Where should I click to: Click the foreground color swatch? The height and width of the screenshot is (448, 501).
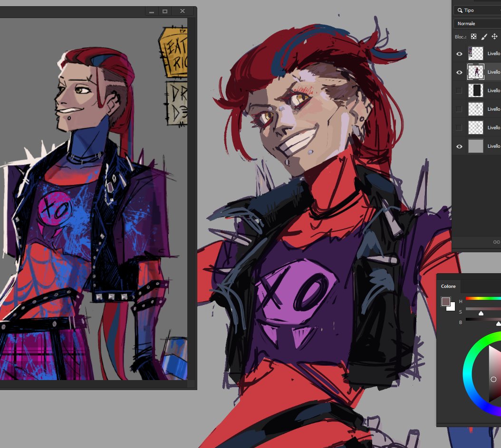coord(446,301)
